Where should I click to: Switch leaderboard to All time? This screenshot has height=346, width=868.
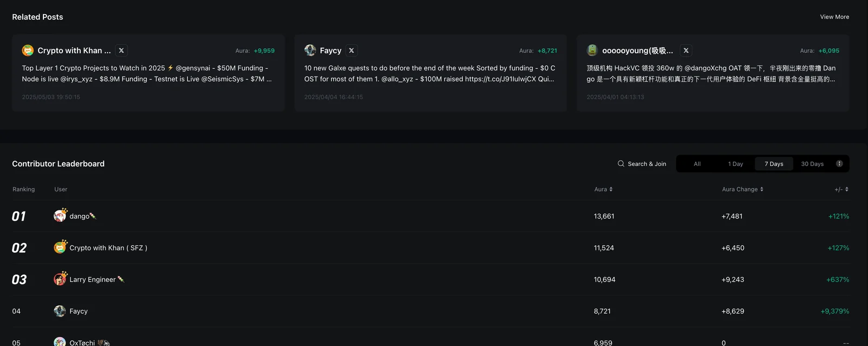pos(697,164)
